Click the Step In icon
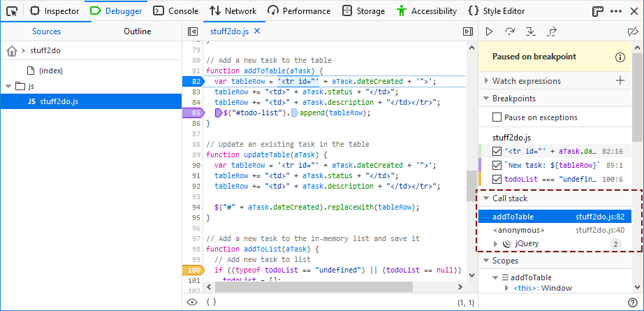Screen dimensions: 644x311 (x=531, y=31)
